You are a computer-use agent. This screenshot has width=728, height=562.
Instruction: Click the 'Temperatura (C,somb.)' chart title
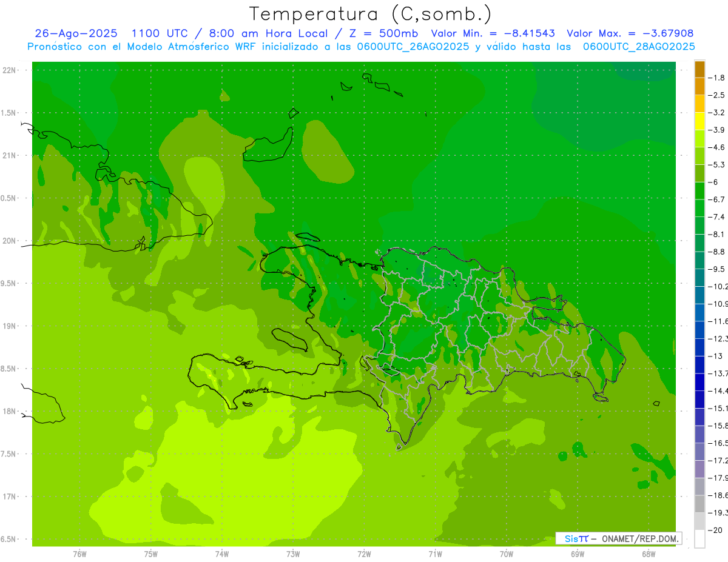(370, 13)
